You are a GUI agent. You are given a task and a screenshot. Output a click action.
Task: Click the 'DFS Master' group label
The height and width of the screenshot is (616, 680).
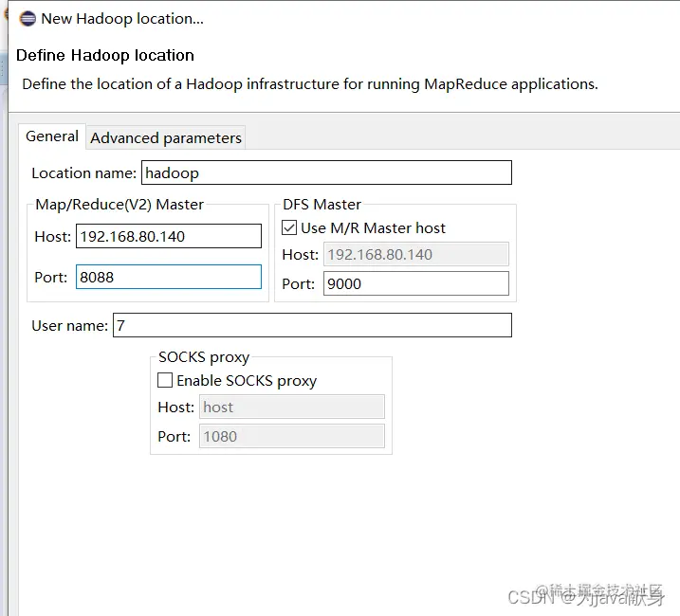coord(322,204)
